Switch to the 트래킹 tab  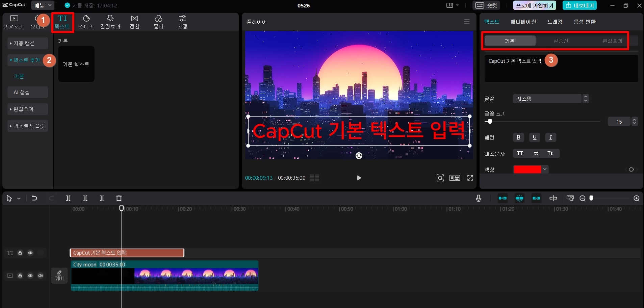pos(555,22)
